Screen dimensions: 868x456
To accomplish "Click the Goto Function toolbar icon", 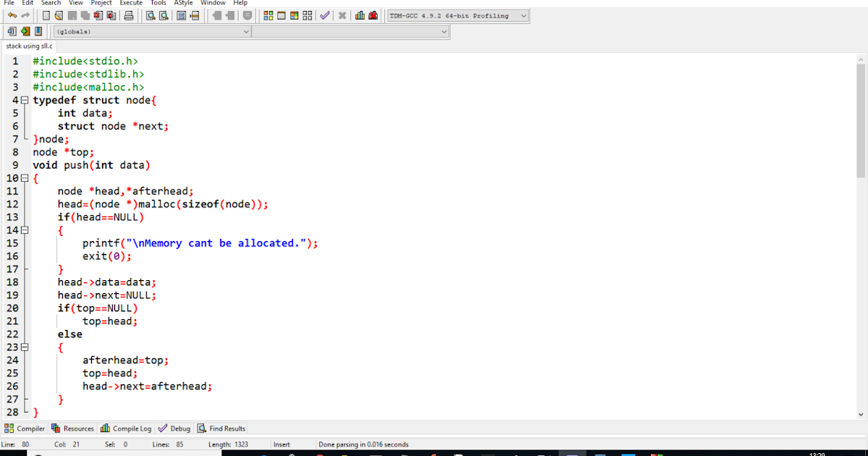I will 181,15.
